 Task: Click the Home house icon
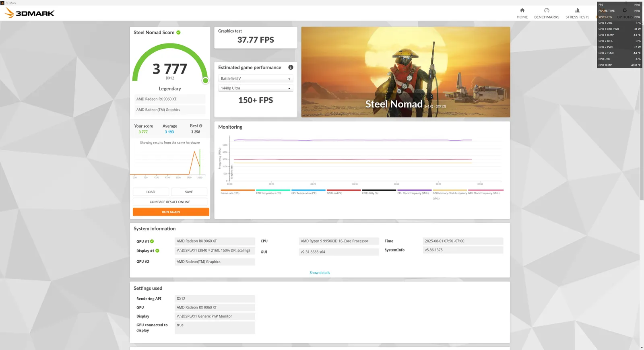522,10
